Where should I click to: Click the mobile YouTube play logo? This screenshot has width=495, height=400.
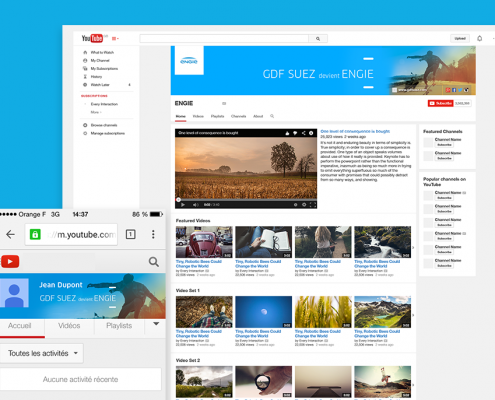click(10, 262)
